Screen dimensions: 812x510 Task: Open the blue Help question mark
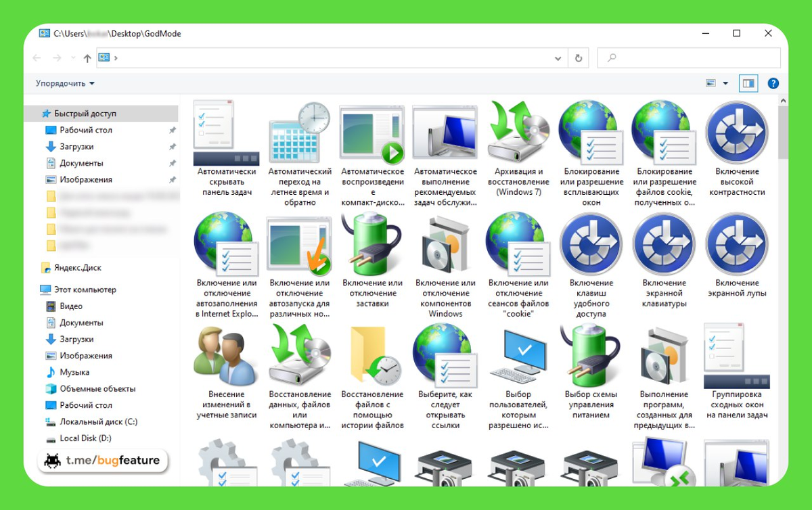[x=773, y=83]
